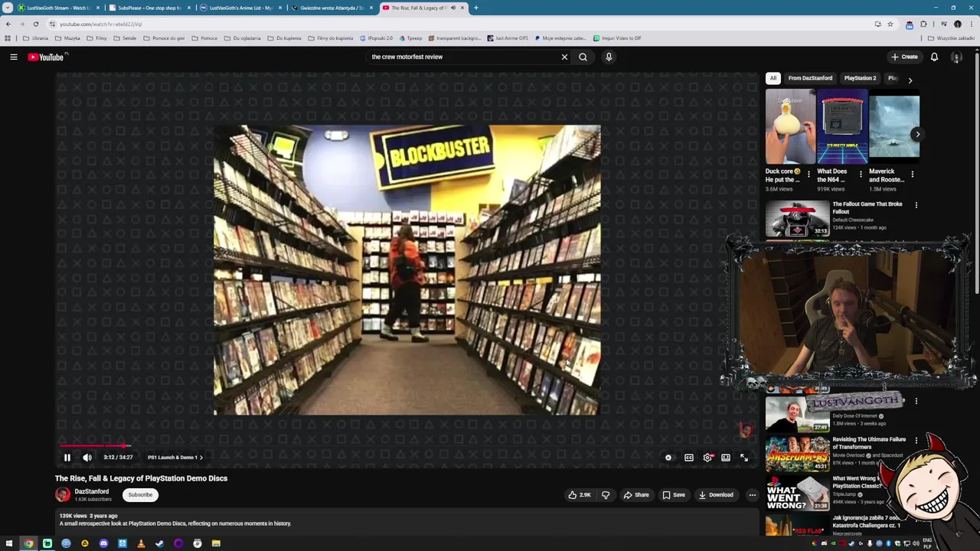Go back to the previous page

click(x=8, y=24)
